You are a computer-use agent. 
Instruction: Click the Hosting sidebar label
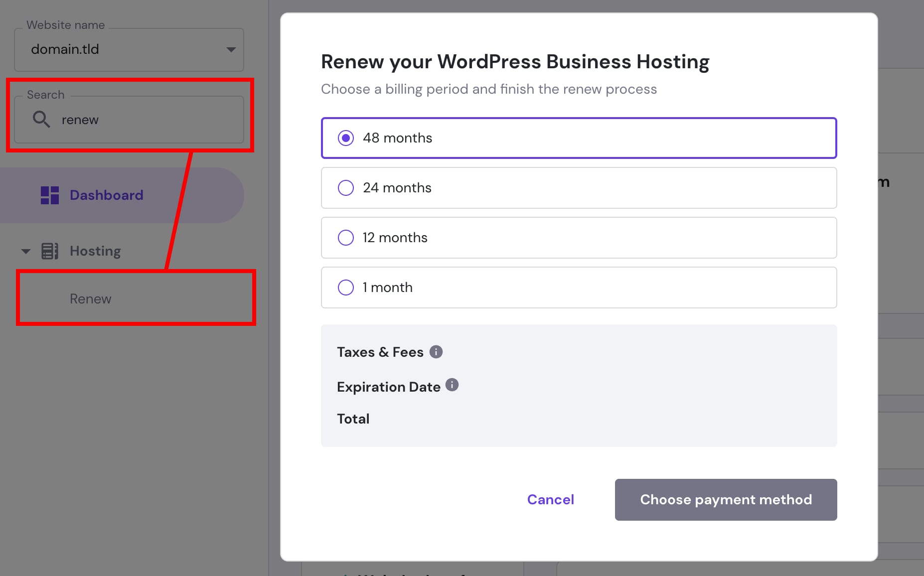pos(94,251)
